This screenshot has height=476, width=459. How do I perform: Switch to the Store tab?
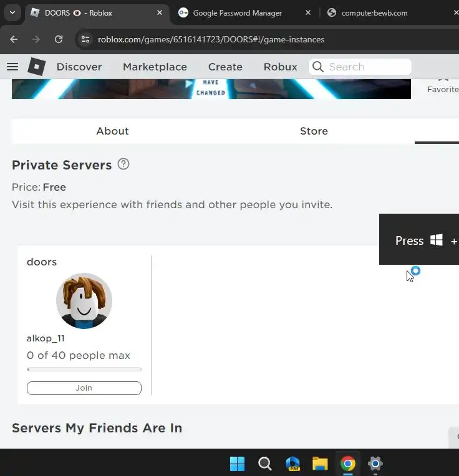pyautogui.click(x=314, y=131)
